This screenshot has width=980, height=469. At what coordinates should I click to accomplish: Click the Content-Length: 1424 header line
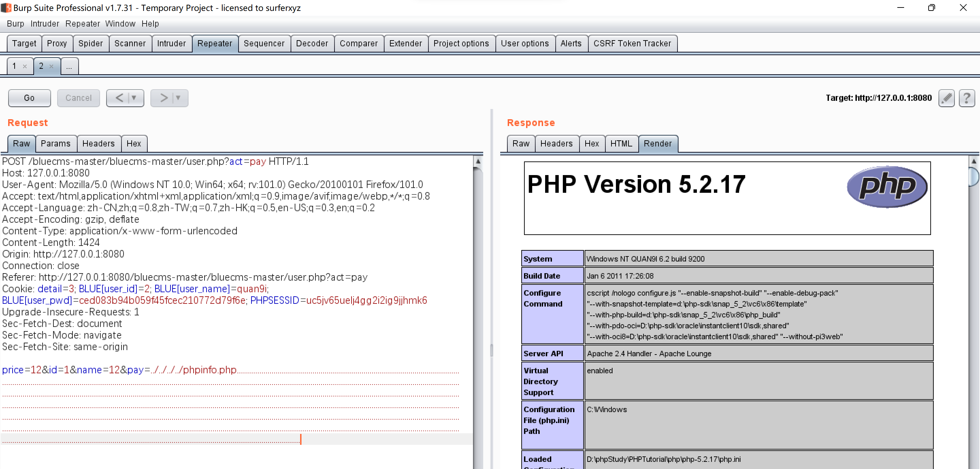click(x=51, y=243)
